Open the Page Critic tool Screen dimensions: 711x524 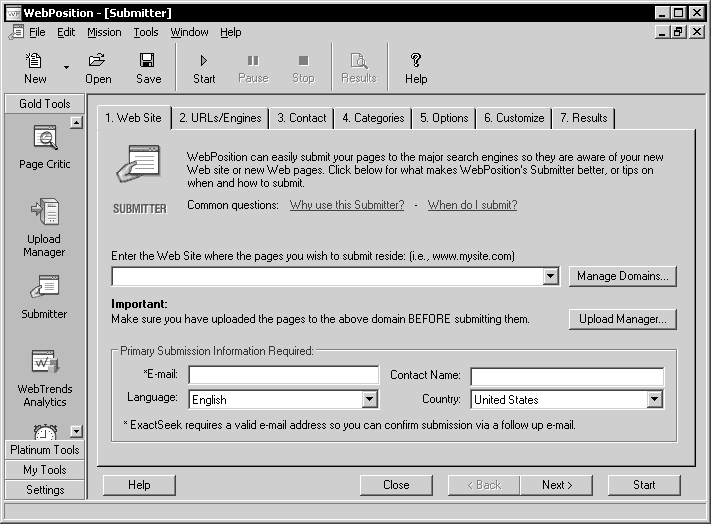[44, 147]
